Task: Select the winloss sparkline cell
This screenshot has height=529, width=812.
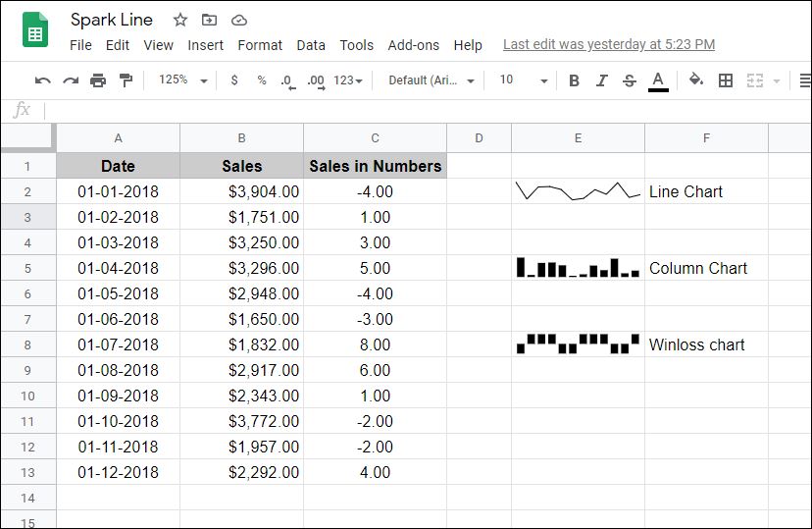Action: pyautogui.click(x=578, y=344)
